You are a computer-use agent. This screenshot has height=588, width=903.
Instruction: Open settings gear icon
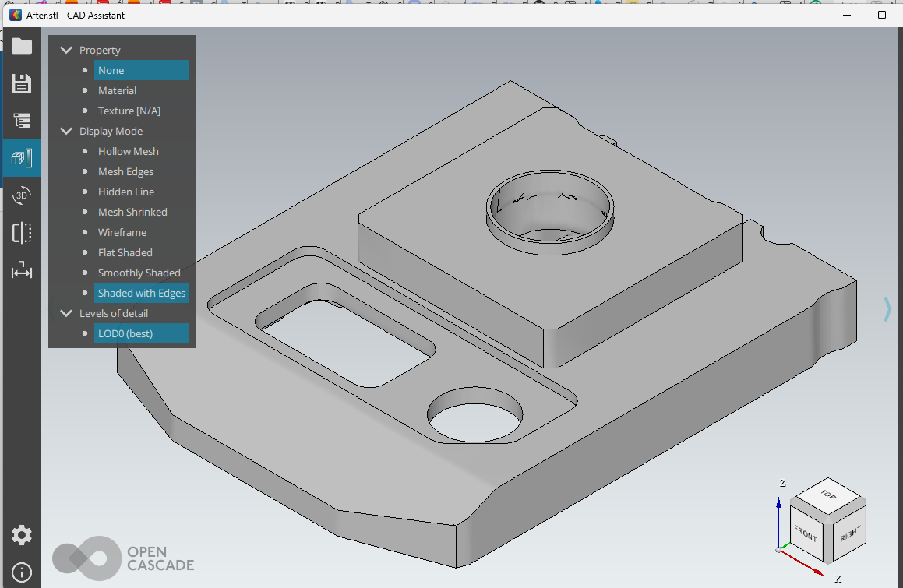tap(22, 535)
